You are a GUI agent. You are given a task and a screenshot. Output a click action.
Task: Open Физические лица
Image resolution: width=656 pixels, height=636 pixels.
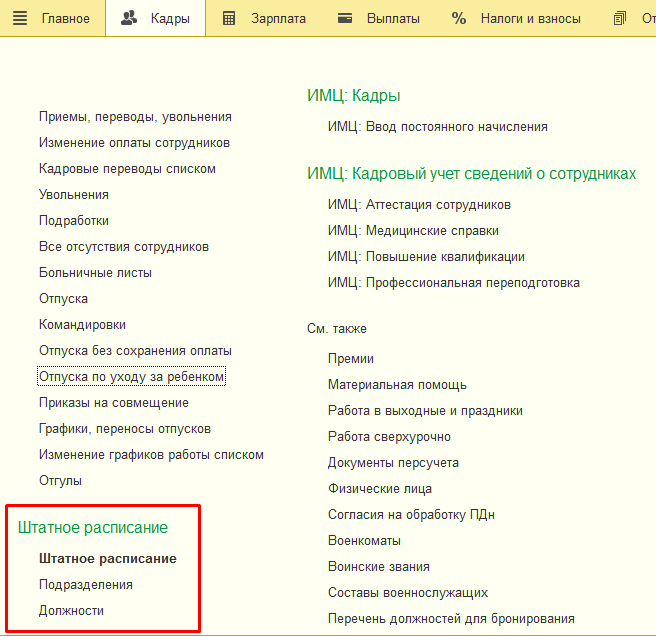click(379, 488)
